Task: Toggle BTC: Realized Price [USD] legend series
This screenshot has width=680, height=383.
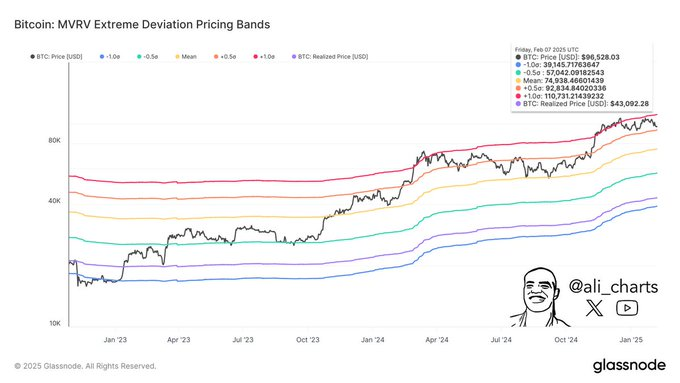Action: point(330,56)
